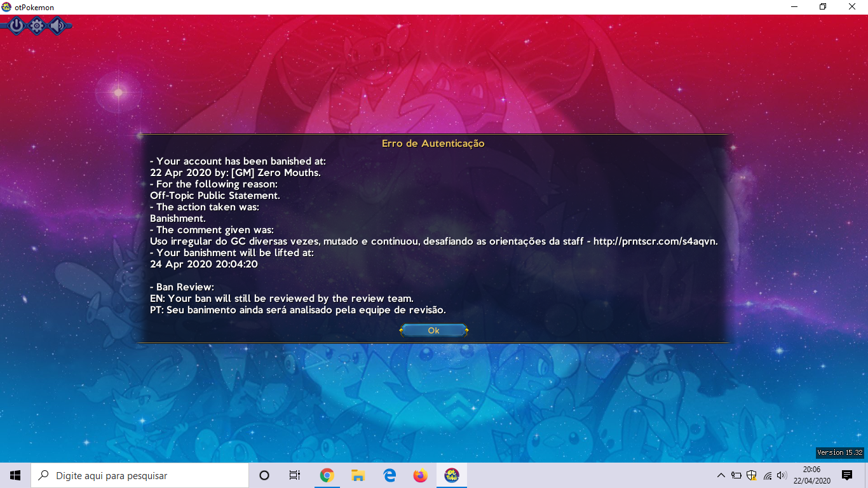The width and height of the screenshot is (868, 488).
Task: Click the 'Erro de Autenticação' dialog title
Action: pos(433,144)
